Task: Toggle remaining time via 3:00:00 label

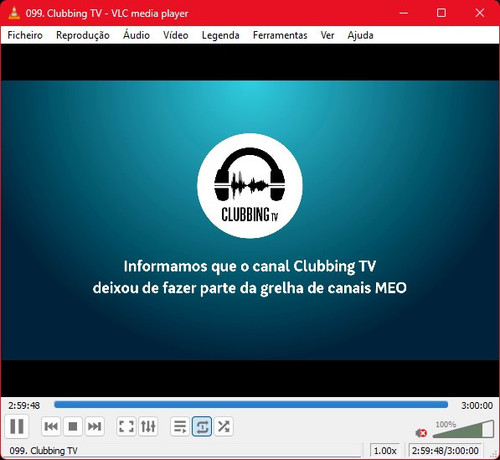Action: coord(477,406)
